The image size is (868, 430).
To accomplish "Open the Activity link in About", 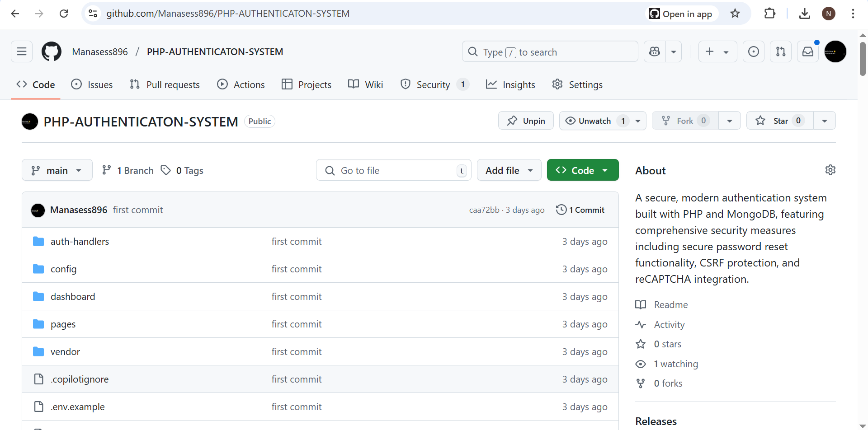I will pos(669,325).
